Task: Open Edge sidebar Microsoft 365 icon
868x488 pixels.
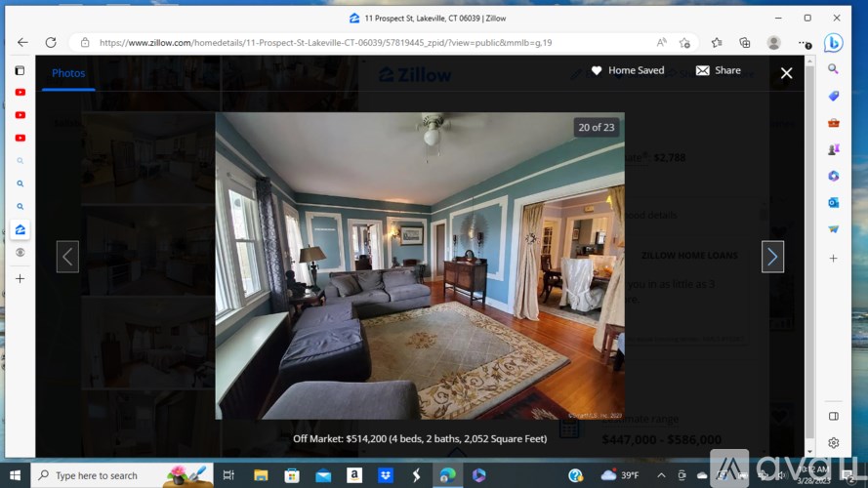Action: (x=833, y=176)
